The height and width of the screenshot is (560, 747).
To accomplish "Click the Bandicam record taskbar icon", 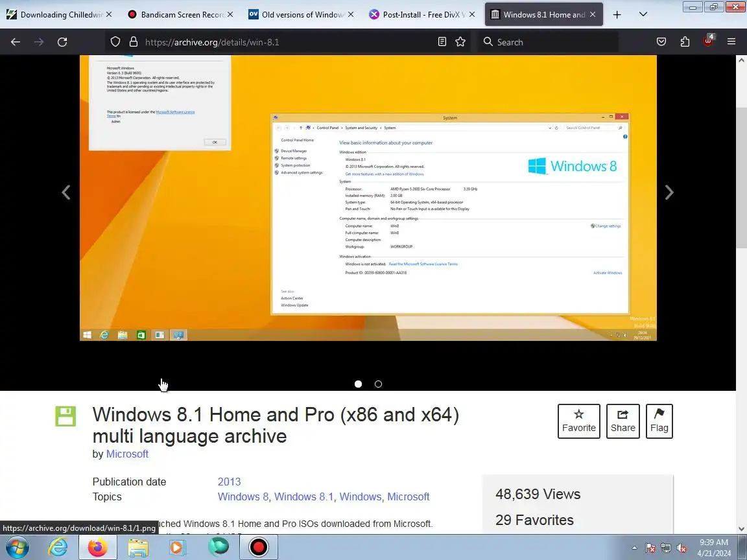I will click(x=258, y=547).
